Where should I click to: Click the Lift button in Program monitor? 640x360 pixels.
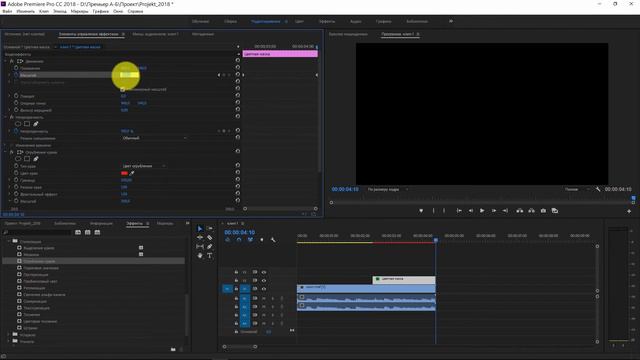[520, 211]
